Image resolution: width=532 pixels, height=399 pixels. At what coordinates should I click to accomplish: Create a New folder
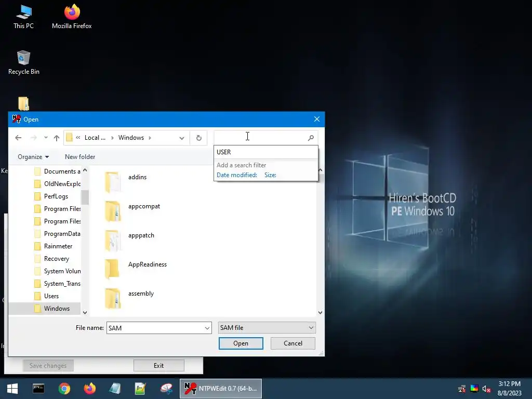click(x=80, y=157)
